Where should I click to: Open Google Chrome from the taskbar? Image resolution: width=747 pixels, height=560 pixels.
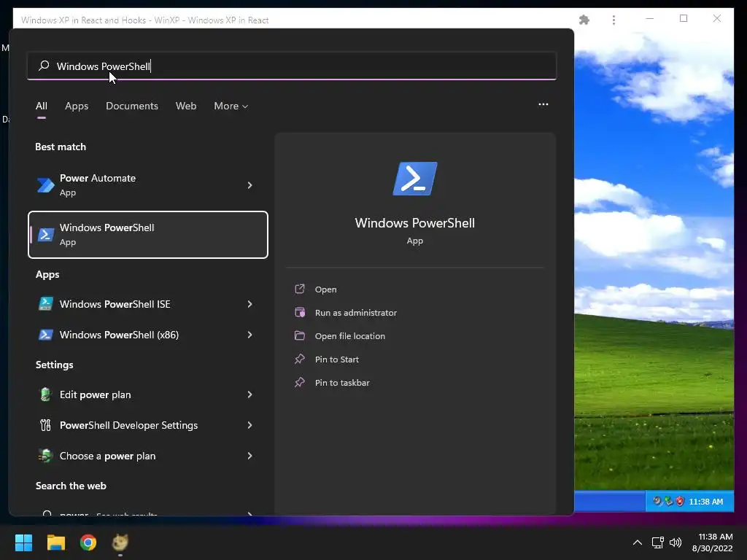pyautogui.click(x=88, y=542)
